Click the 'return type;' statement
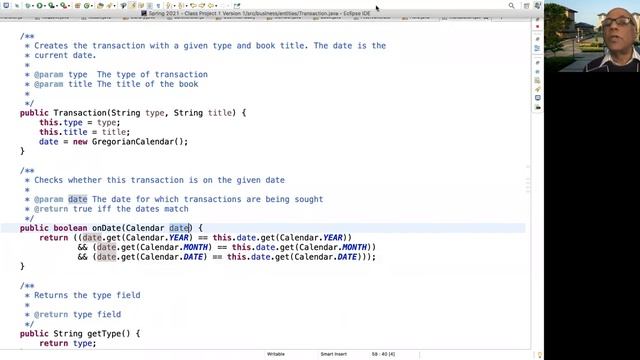 [68, 343]
